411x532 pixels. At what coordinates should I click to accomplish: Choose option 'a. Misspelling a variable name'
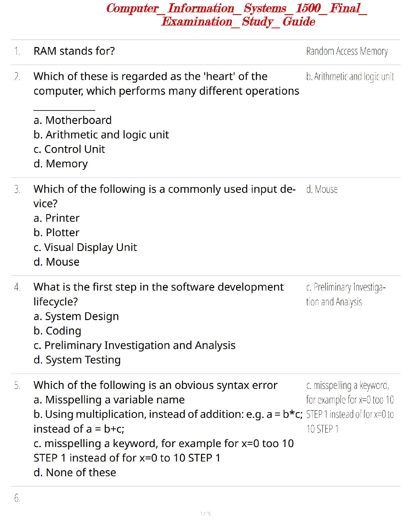point(109,400)
